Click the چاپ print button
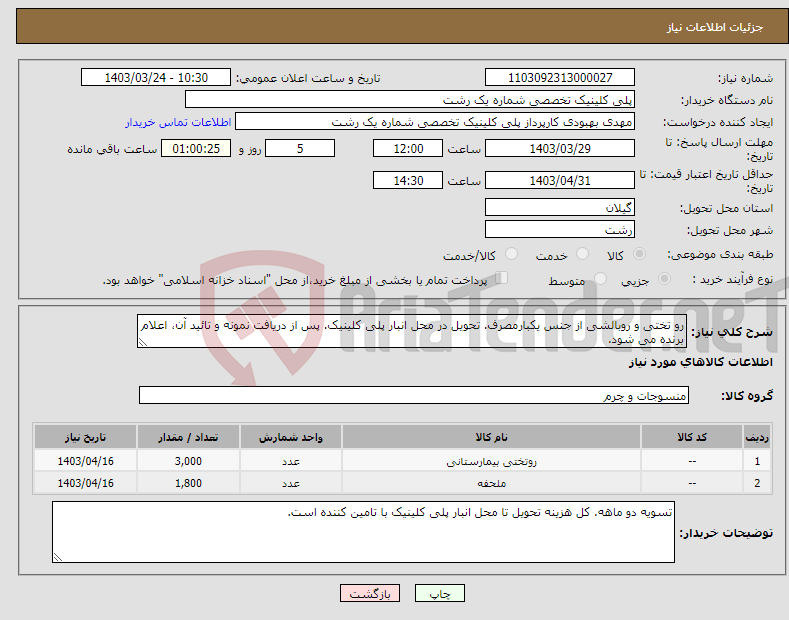The image size is (789, 620). 440,593
